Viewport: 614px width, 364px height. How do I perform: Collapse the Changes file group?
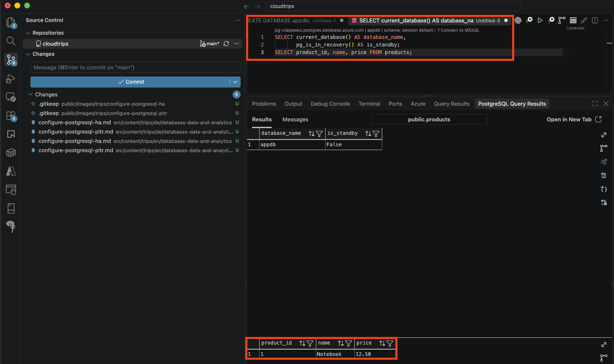(x=30, y=95)
